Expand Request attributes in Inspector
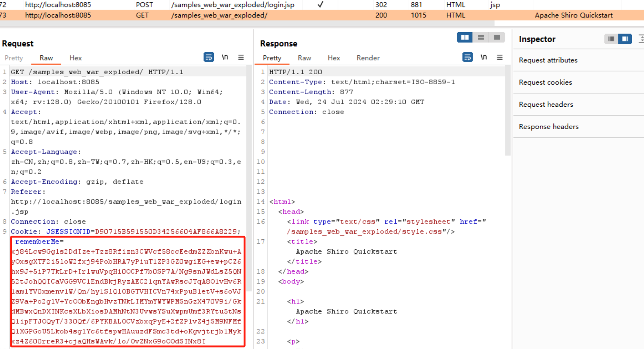 pyautogui.click(x=548, y=60)
